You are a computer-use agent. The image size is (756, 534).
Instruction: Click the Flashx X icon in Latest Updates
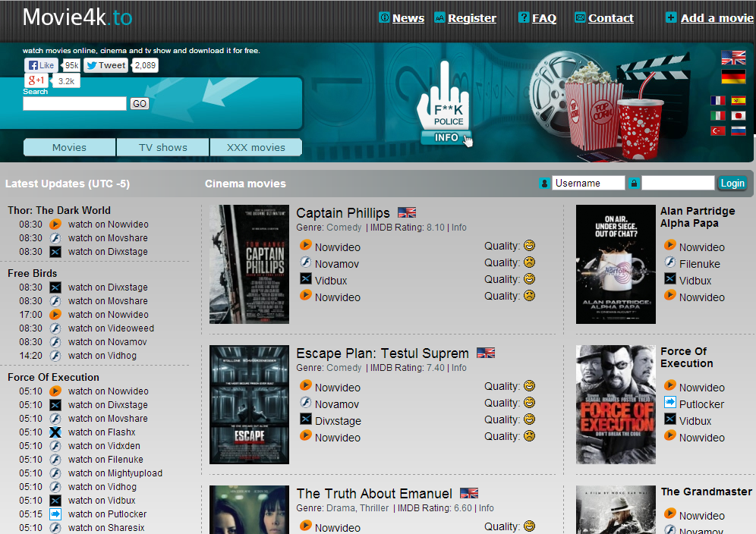pos(55,432)
